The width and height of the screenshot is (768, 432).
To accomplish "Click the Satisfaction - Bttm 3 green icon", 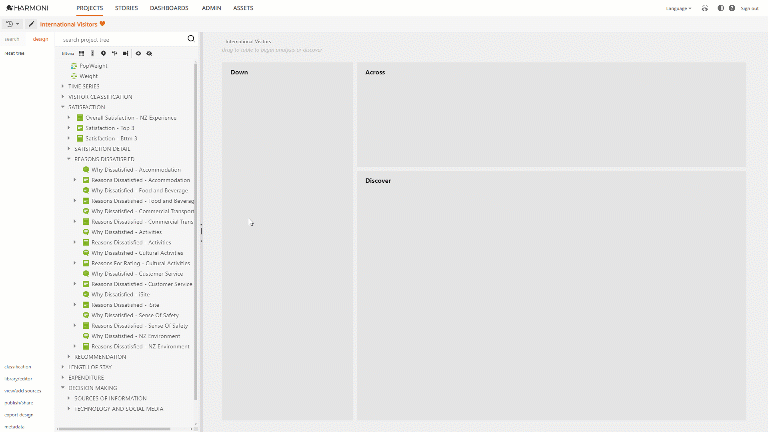I will (x=80, y=138).
